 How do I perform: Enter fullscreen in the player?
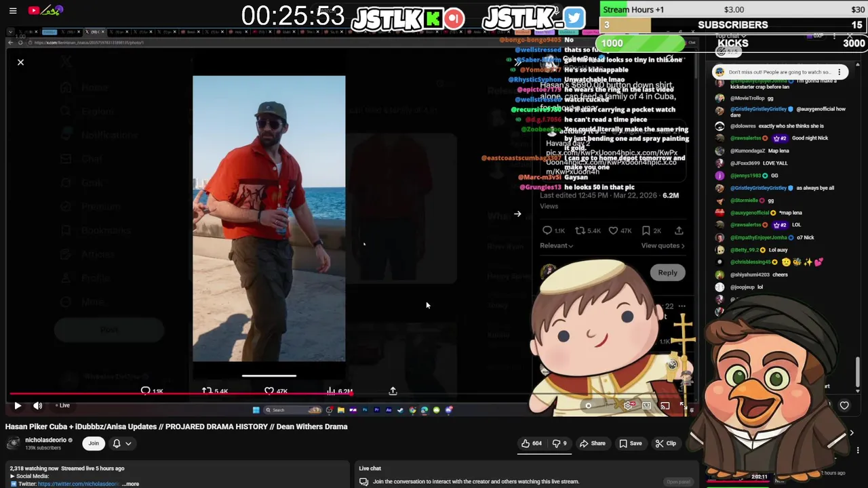tap(684, 406)
